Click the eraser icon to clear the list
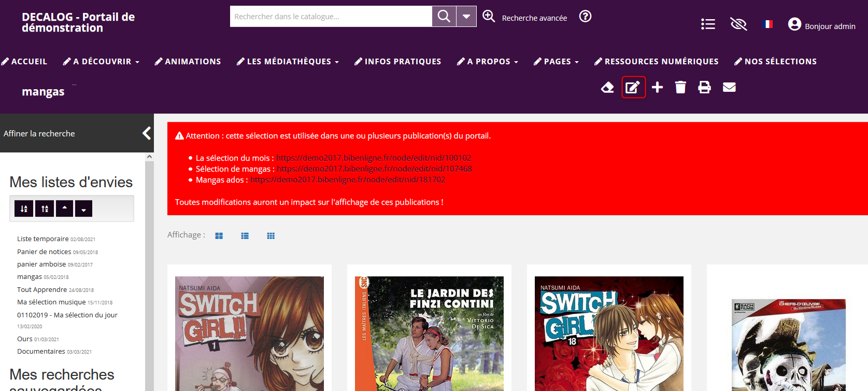This screenshot has height=391, width=868. [607, 87]
